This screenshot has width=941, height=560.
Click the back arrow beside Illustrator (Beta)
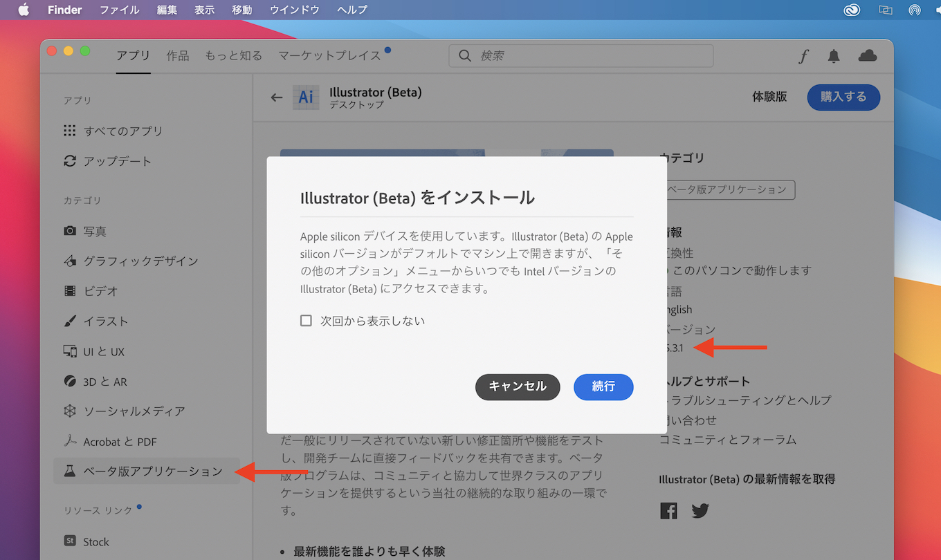(277, 97)
